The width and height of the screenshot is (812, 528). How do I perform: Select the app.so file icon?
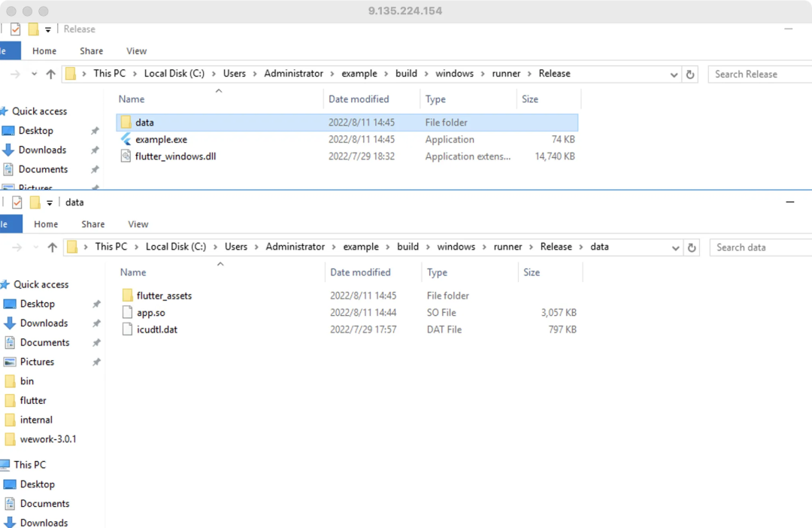pos(127,312)
